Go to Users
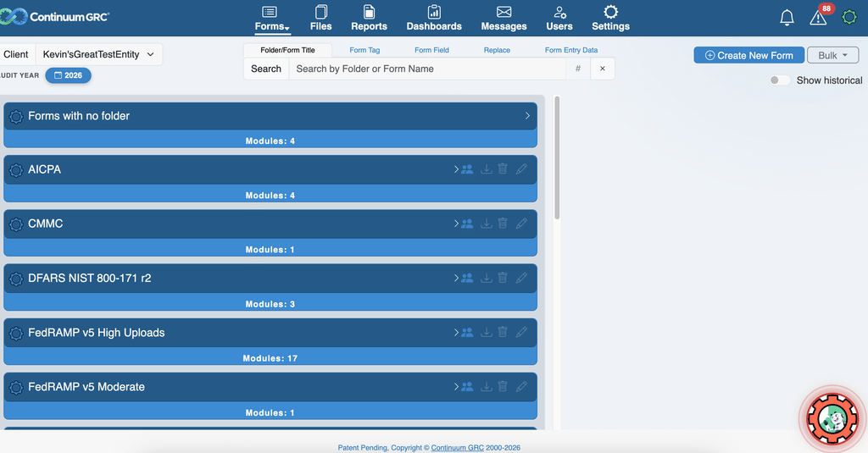868x453 pixels. [x=559, y=19]
